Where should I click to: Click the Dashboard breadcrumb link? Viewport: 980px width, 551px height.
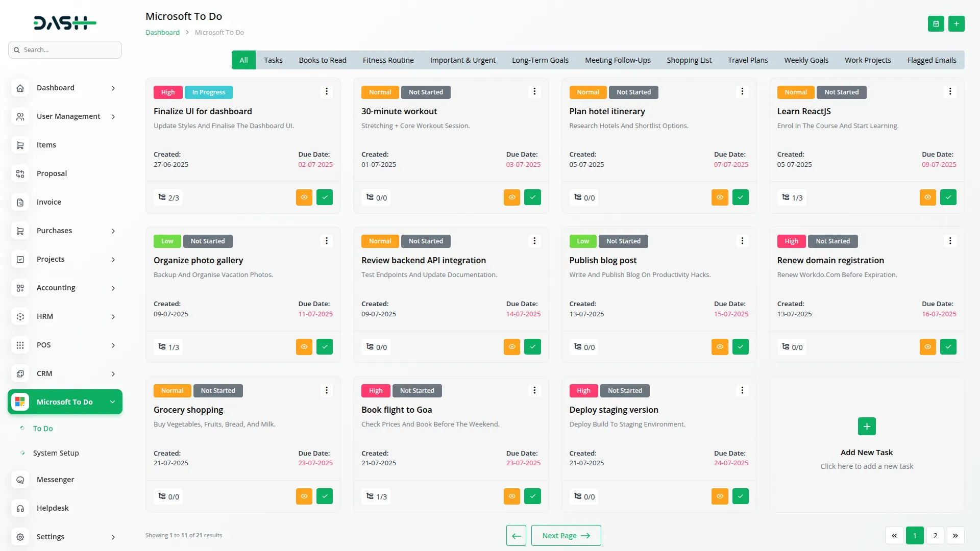(x=162, y=33)
